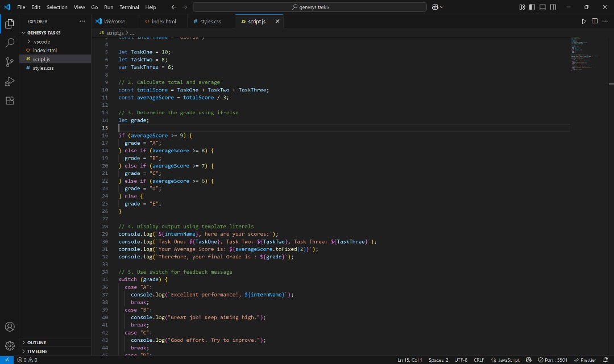This screenshot has height=364, width=614.
Task: Collapse the GENESYS TASKS folder section
Action: pos(55,33)
